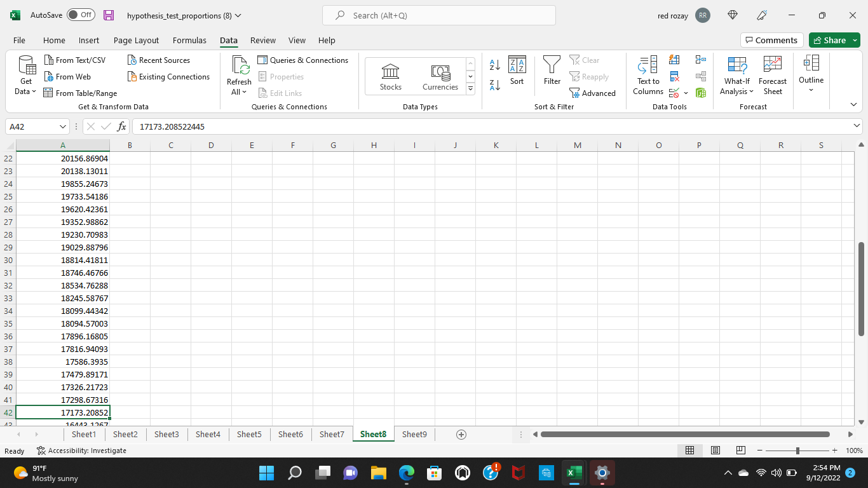Switch to Sheet1 tab
868x488 pixels.
[84, 434]
